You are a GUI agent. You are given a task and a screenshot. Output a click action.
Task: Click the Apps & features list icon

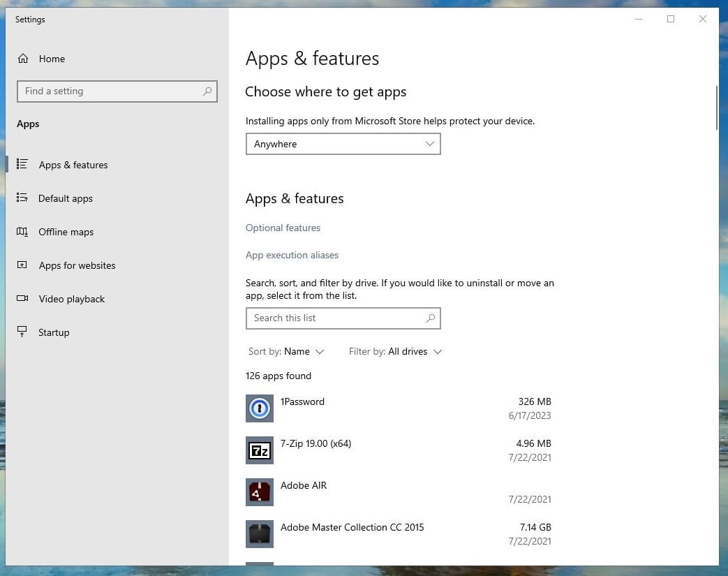pos(22,164)
